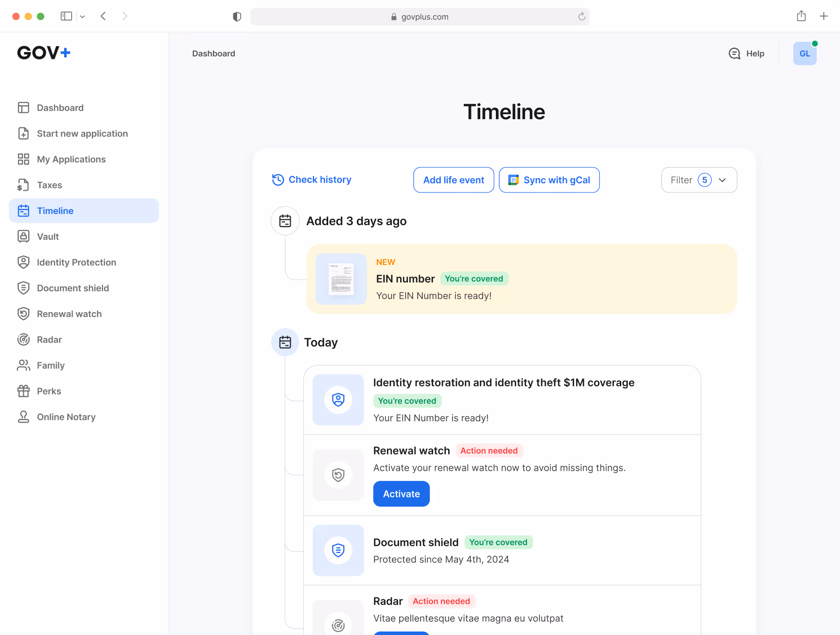Click the Google Calendar icon
The height and width of the screenshot is (635, 840).
[x=513, y=180]
